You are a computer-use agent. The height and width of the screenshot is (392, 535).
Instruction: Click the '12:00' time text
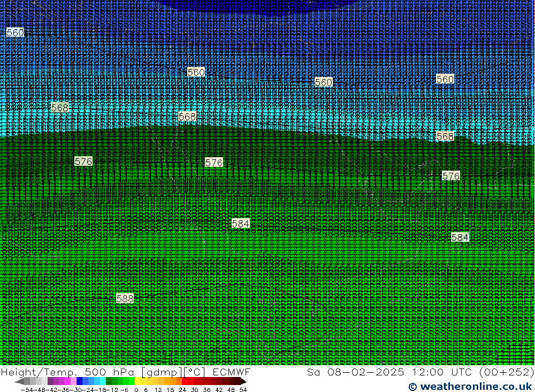pyautogui.click(x=428, y=372)
